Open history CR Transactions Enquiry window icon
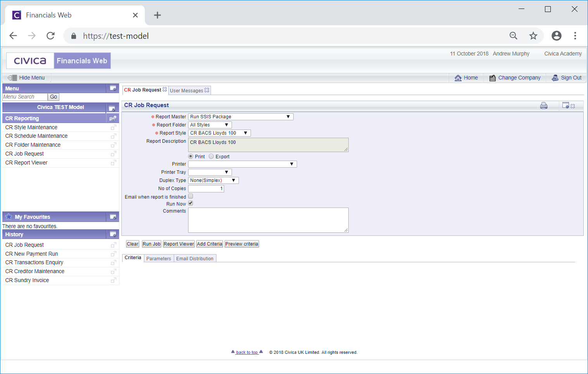 coord(113,263)
